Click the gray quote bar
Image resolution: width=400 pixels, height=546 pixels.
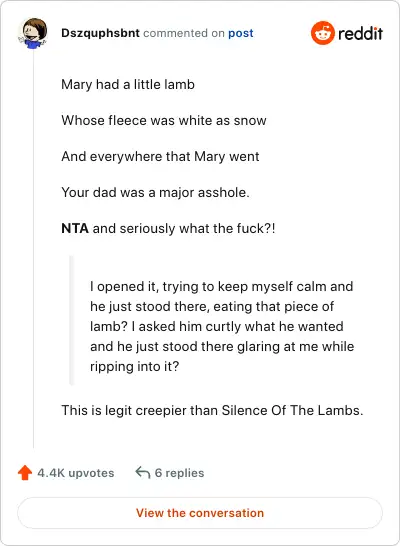(x=71, y=320)
